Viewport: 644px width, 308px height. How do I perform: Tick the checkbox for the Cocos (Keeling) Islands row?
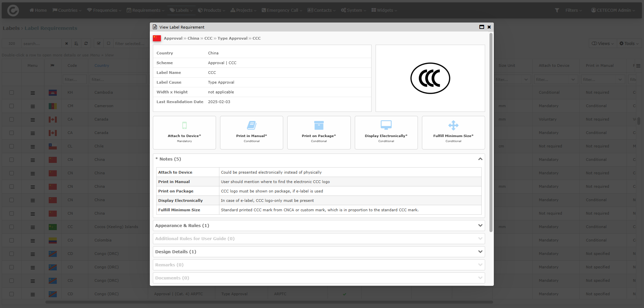12,227
